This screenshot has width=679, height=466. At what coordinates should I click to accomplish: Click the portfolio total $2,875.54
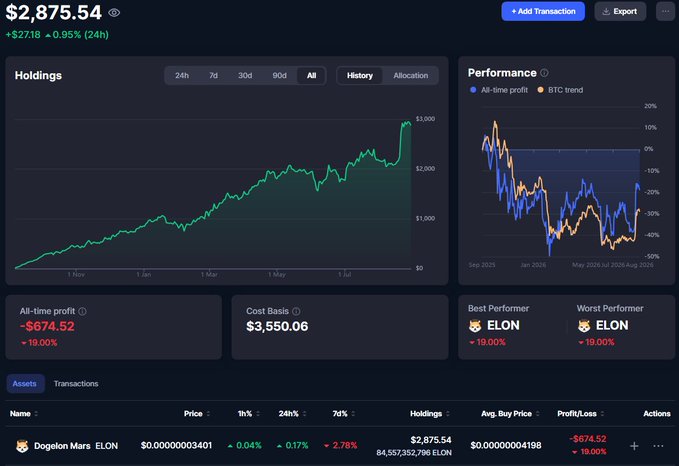click(x=53, y=12)
